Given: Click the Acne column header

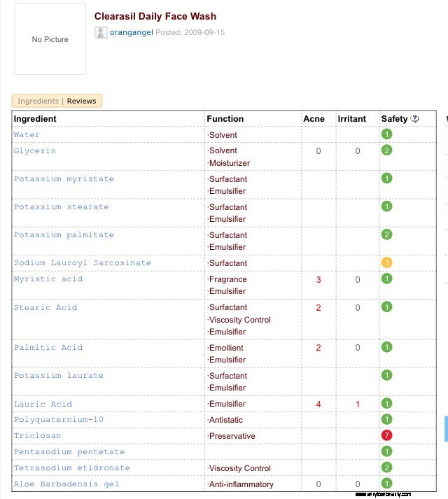Looking at the screenshot, I should (314, 119).
